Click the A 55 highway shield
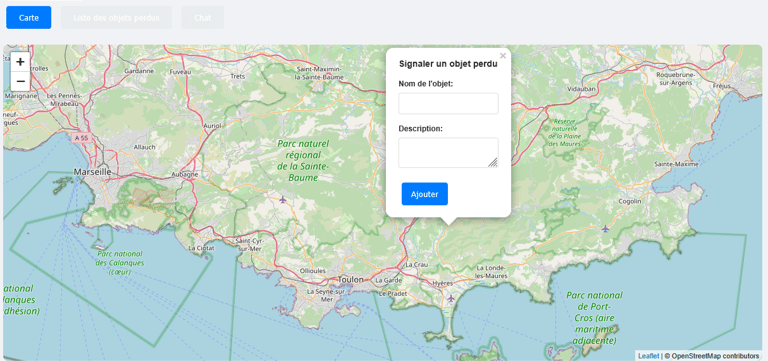Image resolution: width=768 pixels, height=361 pixels. tap(81, 139)
